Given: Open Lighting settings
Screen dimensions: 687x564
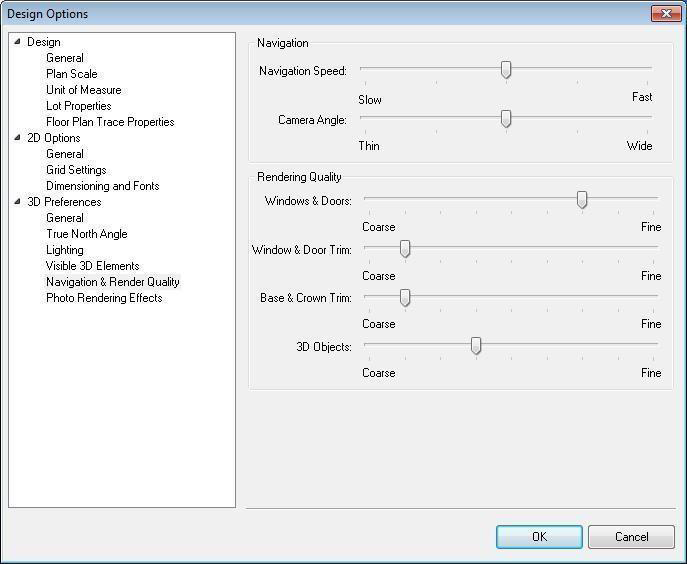Looking at the screenshot, I should (65, 250).
